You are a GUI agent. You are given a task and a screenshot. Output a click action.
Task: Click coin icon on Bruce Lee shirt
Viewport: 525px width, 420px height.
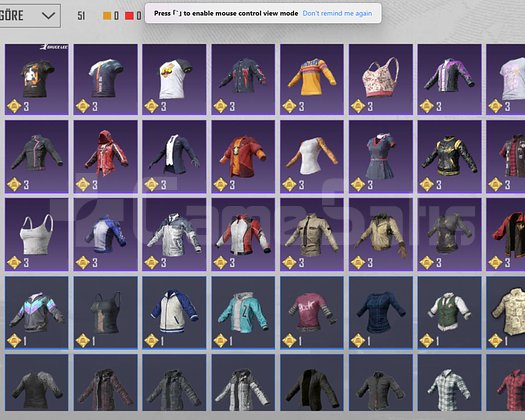click(x=14, y=107)
